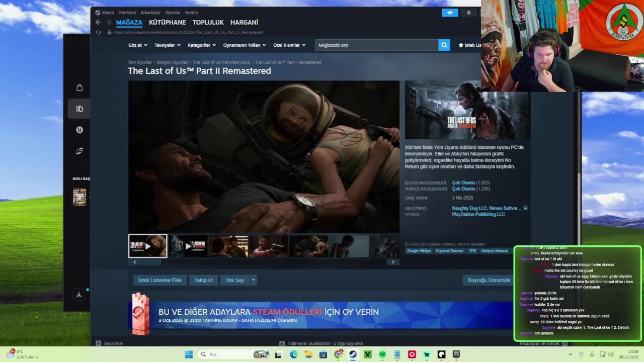
Task: Click the Unreal Engine icon in the launcher sidebar
Action: (x=79, y=130)
